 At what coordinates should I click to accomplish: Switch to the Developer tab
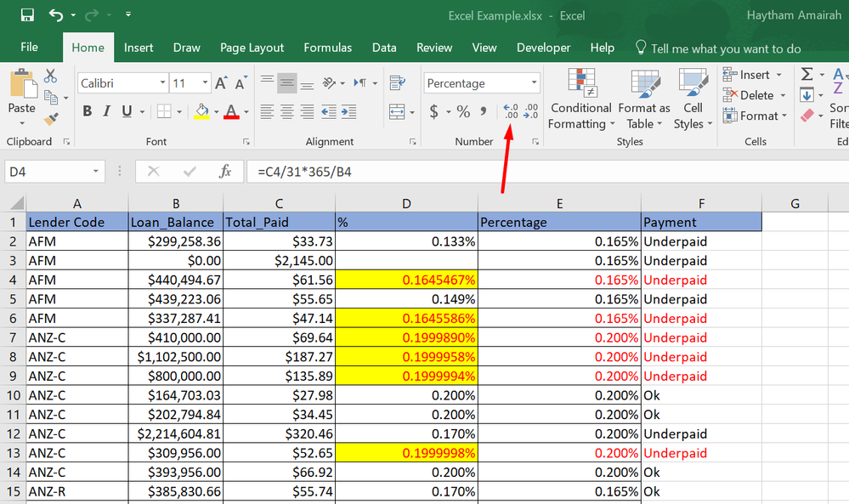click(544, 48)
